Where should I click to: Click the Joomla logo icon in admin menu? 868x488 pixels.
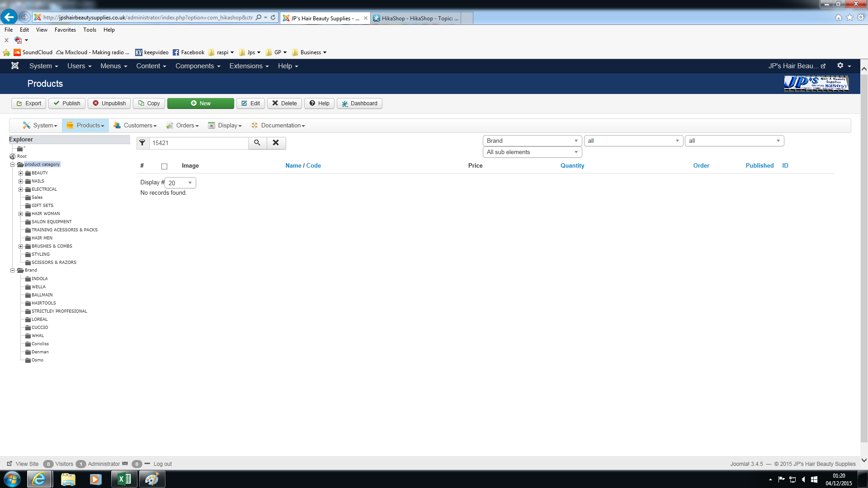tap(15, 66)
